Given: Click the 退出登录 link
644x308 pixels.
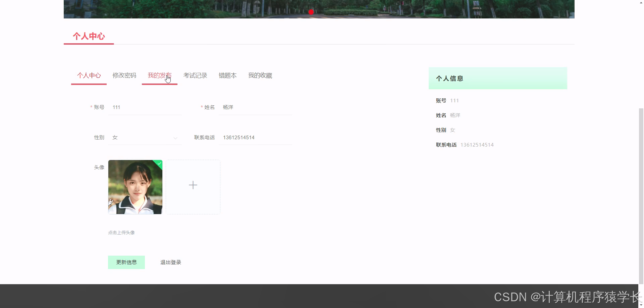Looking at the screenshot, I should 170,262.
